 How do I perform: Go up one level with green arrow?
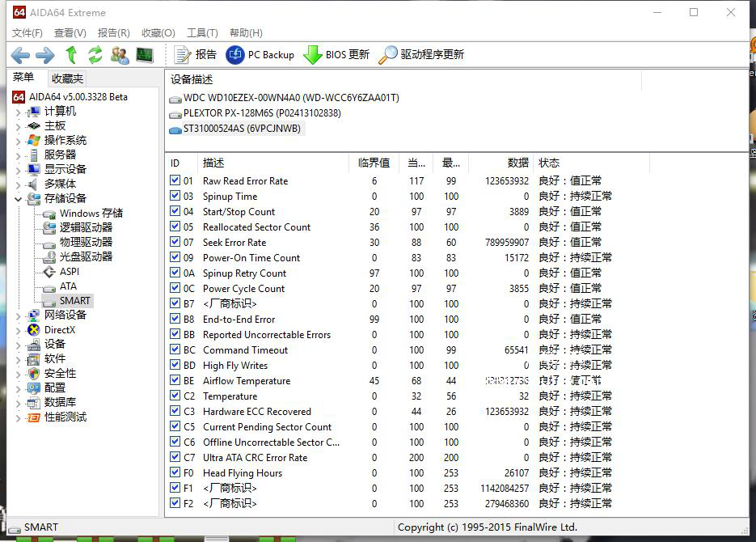click(71, 55)
